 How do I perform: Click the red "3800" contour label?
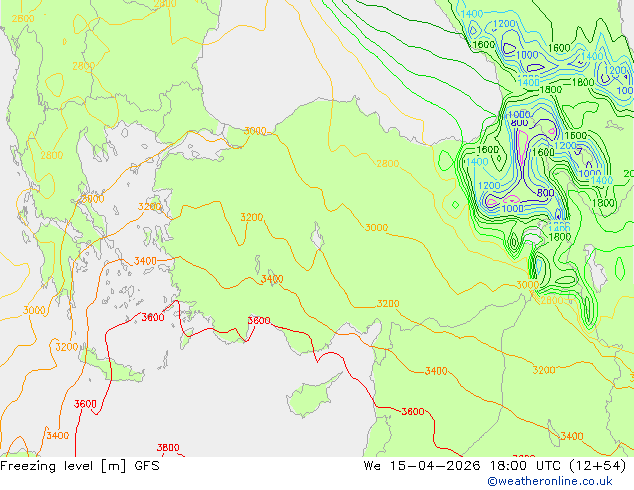168,448
